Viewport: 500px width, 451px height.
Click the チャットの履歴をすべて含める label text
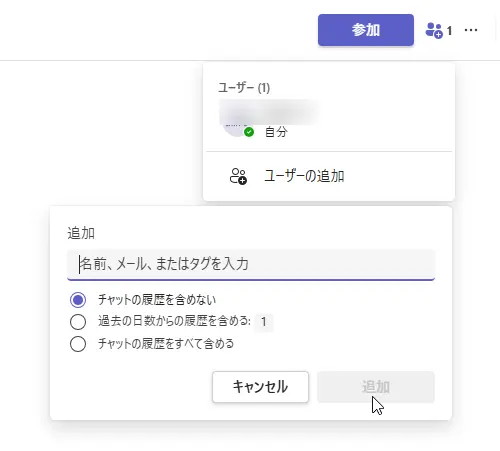(x=166, y=344)
